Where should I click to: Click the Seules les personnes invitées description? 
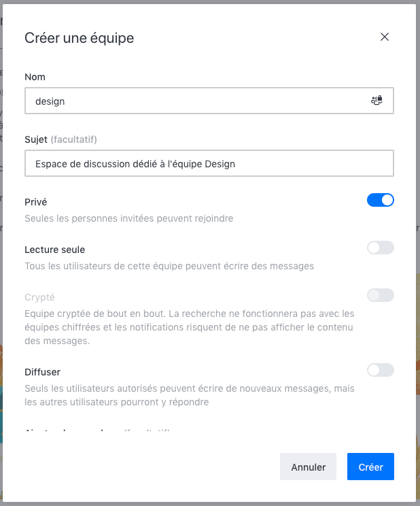coord(129,218)
